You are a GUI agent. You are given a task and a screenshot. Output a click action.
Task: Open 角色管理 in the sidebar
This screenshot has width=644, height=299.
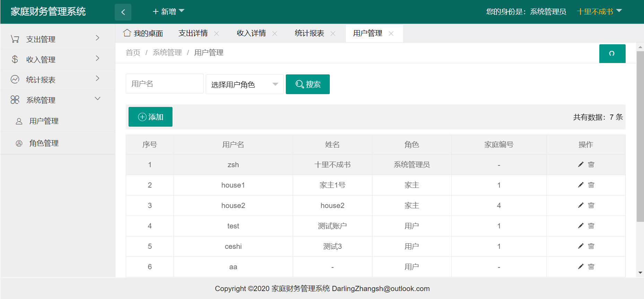pos(44,143)
